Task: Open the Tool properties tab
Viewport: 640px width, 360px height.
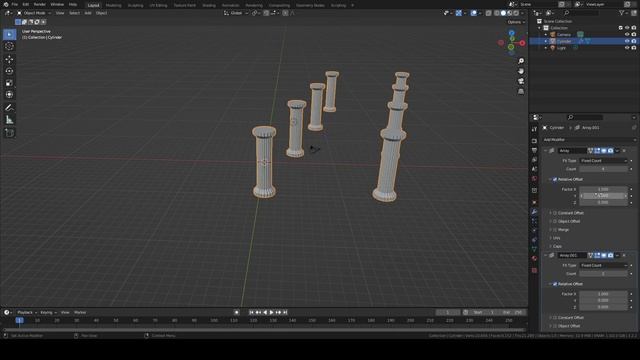Action: click(534, 129)
